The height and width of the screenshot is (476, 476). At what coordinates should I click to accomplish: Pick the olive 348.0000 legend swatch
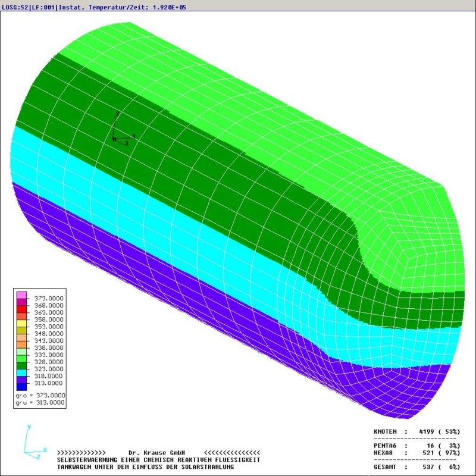click(x=21, y=330)
